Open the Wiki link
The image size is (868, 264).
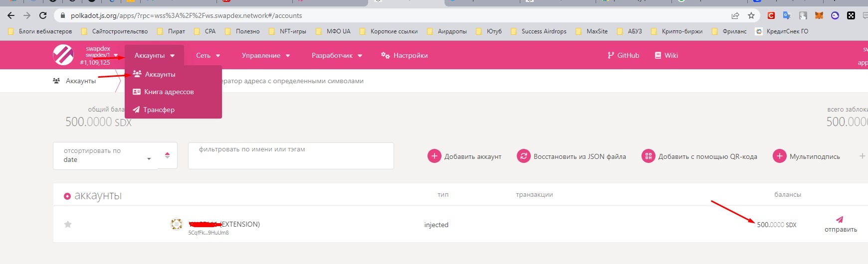pos(666,55)
